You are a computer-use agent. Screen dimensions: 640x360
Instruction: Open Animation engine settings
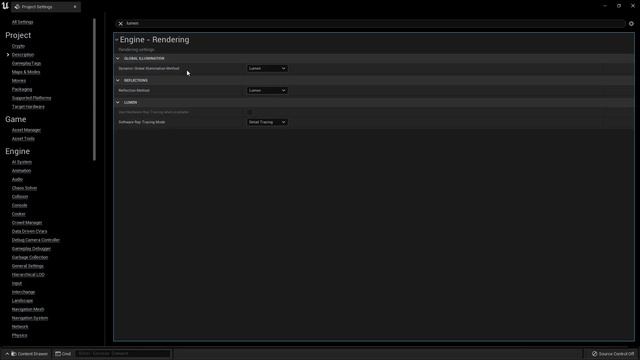coord(21,171)
